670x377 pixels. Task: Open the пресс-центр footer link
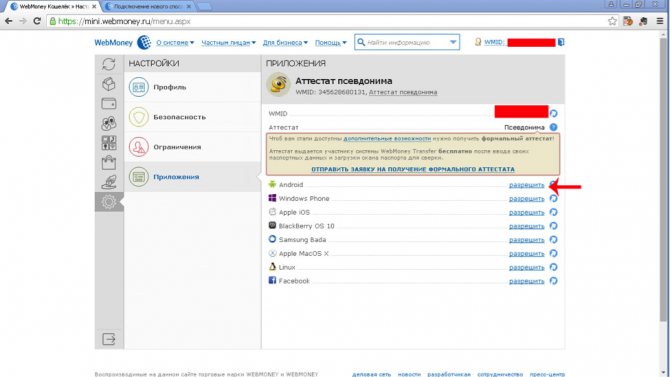547,374
